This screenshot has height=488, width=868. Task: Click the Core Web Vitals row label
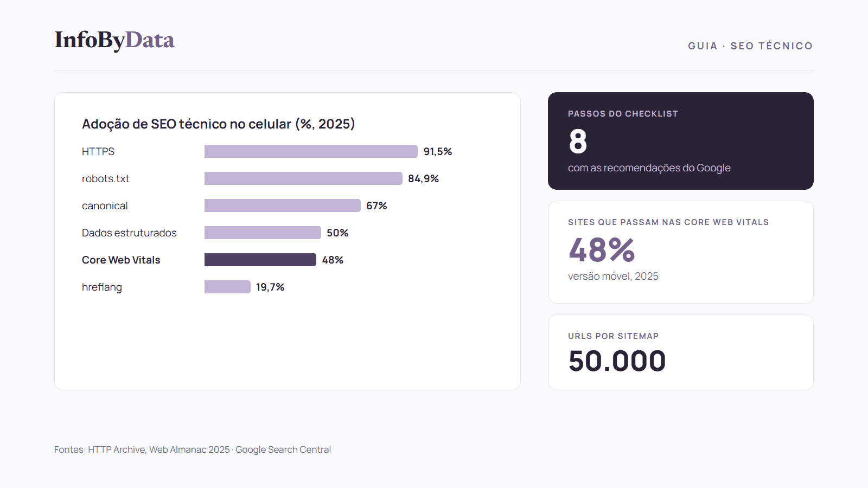(x=121, y=260)
